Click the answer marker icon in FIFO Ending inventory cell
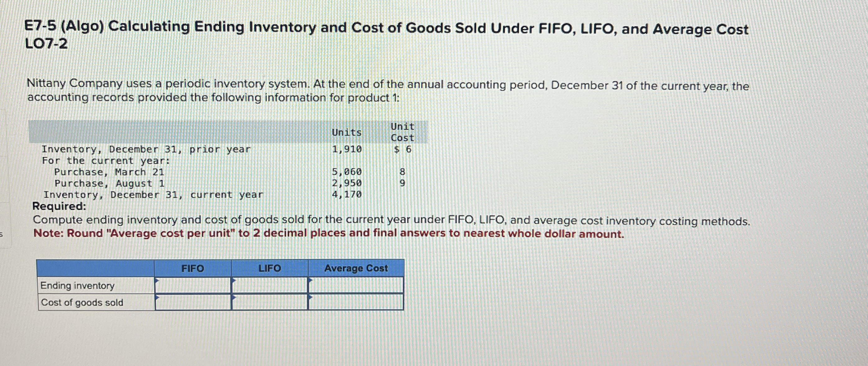868x366 pixels. [156, 281]
